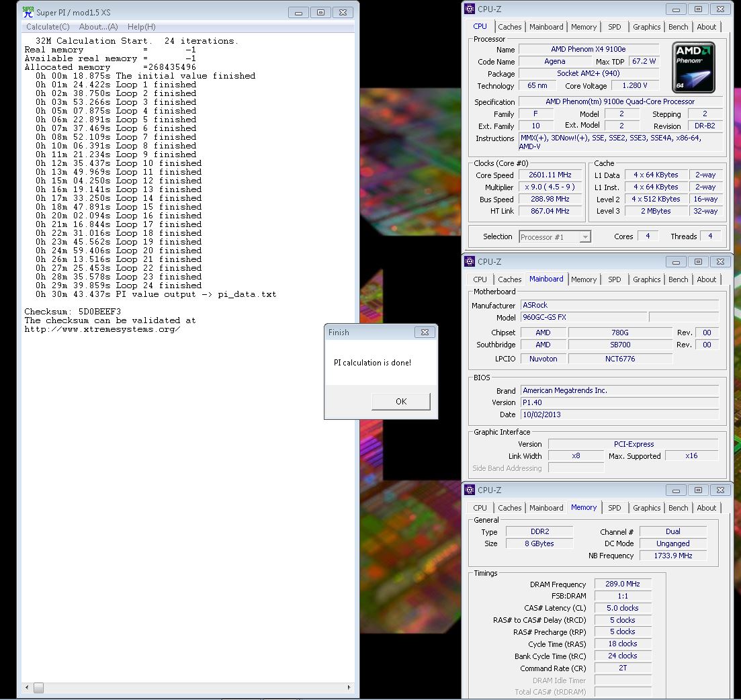741x700 pixels.
Task: Select Caches tab in the middle CPU-Z window
Action: [509, 279]
